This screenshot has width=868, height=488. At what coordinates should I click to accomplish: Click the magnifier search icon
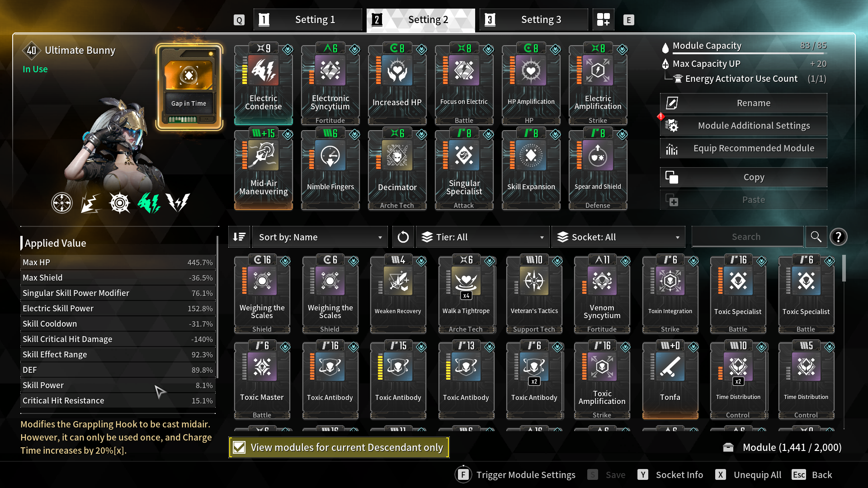[816, 237]
